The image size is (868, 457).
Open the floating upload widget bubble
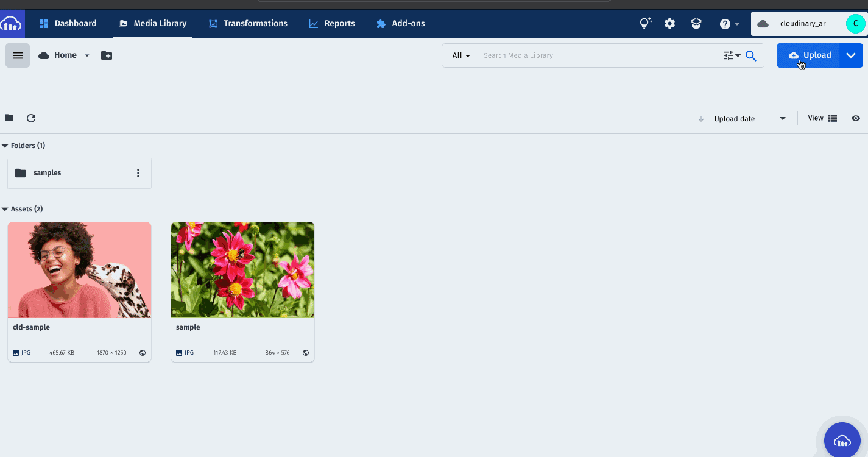point(842,440)
